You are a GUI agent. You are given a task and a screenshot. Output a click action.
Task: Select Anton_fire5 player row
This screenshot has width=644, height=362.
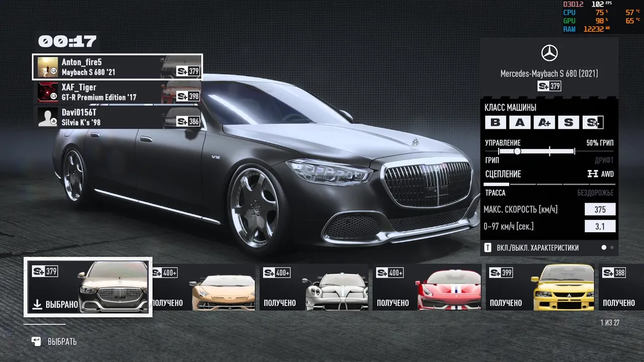click(117, 67)
